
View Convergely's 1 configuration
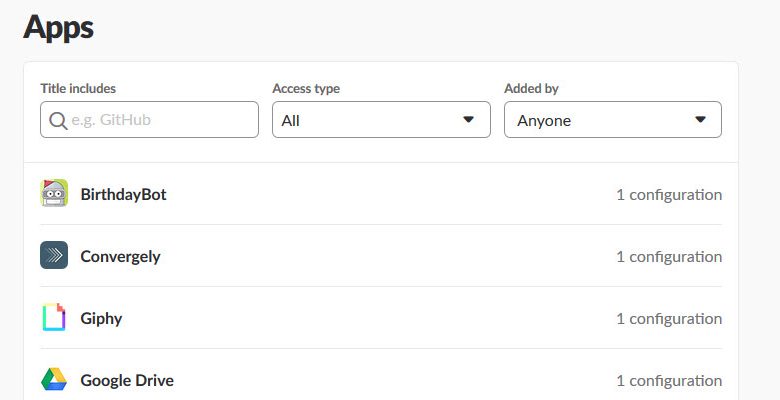668,256
